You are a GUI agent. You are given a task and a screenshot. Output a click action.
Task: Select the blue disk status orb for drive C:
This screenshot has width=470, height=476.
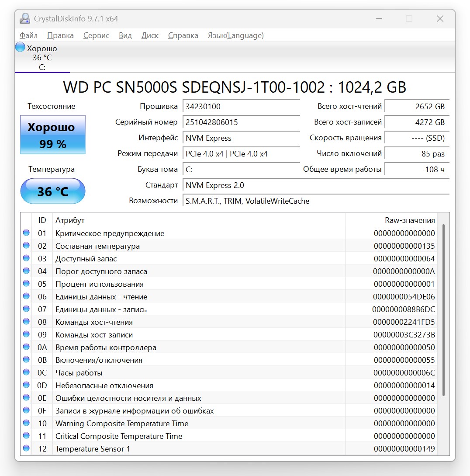pos(21,47)
